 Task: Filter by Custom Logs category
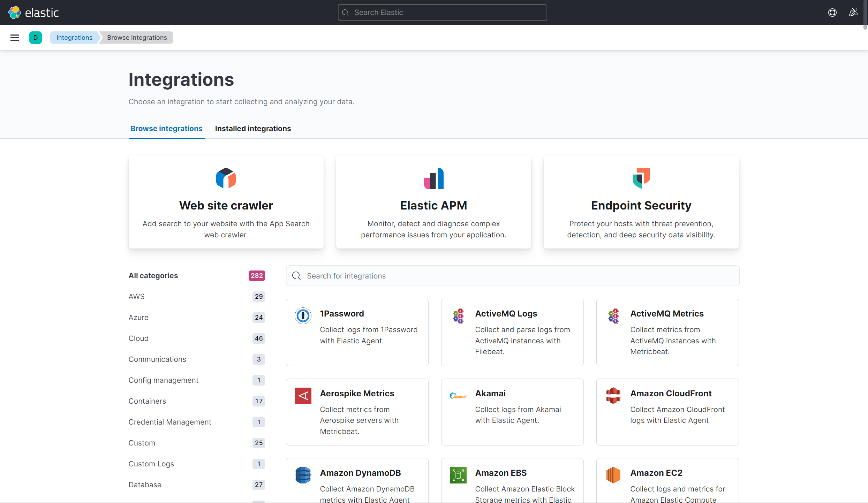197,464
